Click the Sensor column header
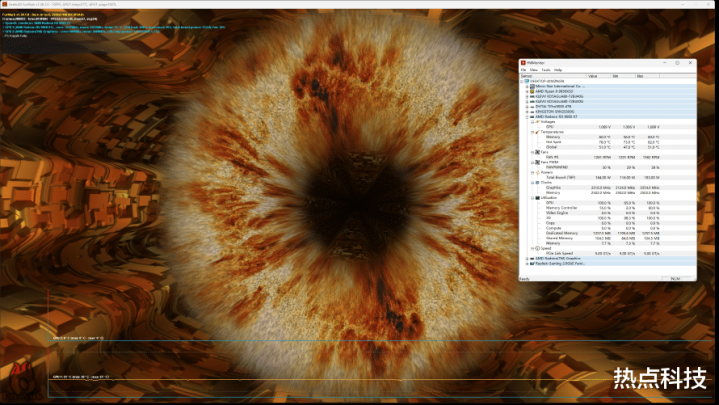 (x=553, y=76)
